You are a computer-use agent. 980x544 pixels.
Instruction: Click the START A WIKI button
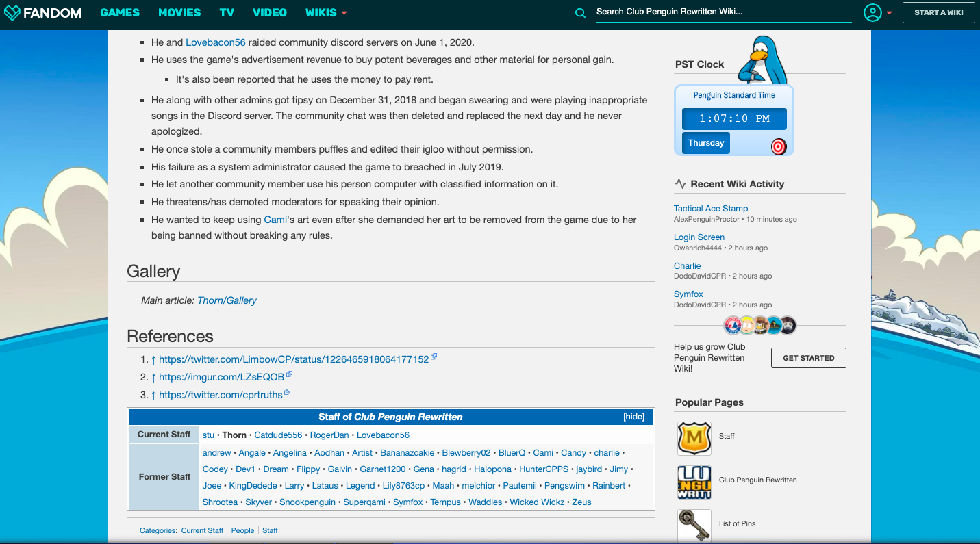coord(938,12)
